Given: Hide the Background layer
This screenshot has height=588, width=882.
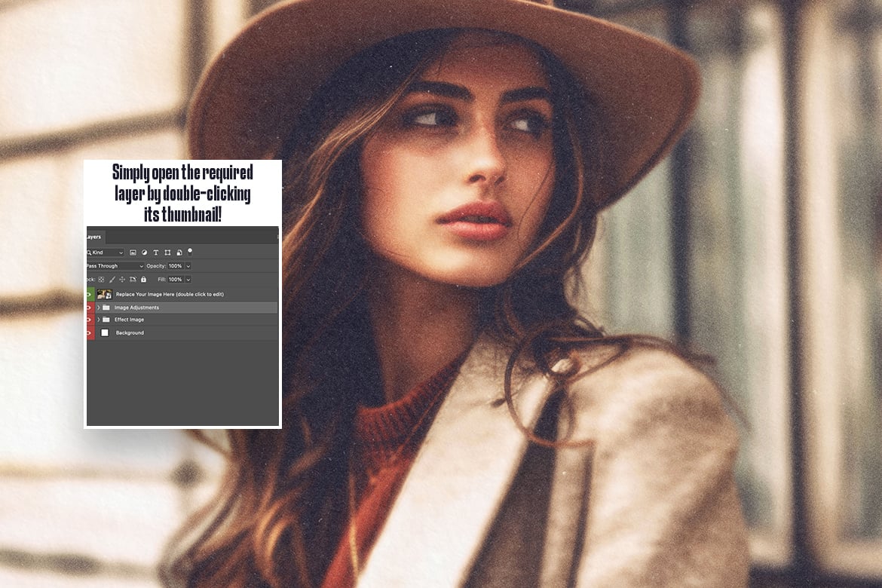Looking at the screenshot, I should click(x=90, y=333).
